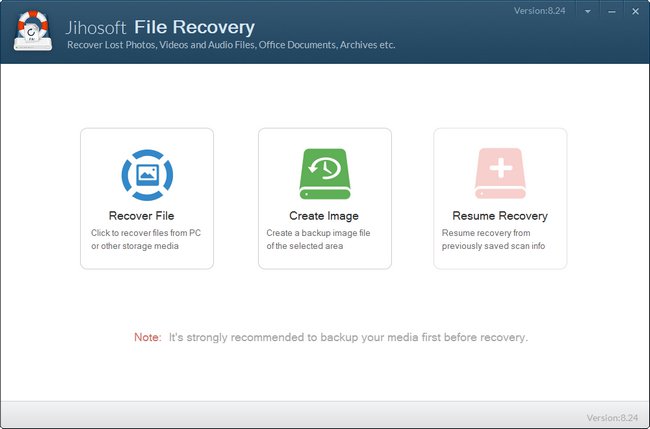The height and width of the screenshot is (429, 650).
Task: Click the blue lifebuoy Recover File icon
Action: (147, 175)
